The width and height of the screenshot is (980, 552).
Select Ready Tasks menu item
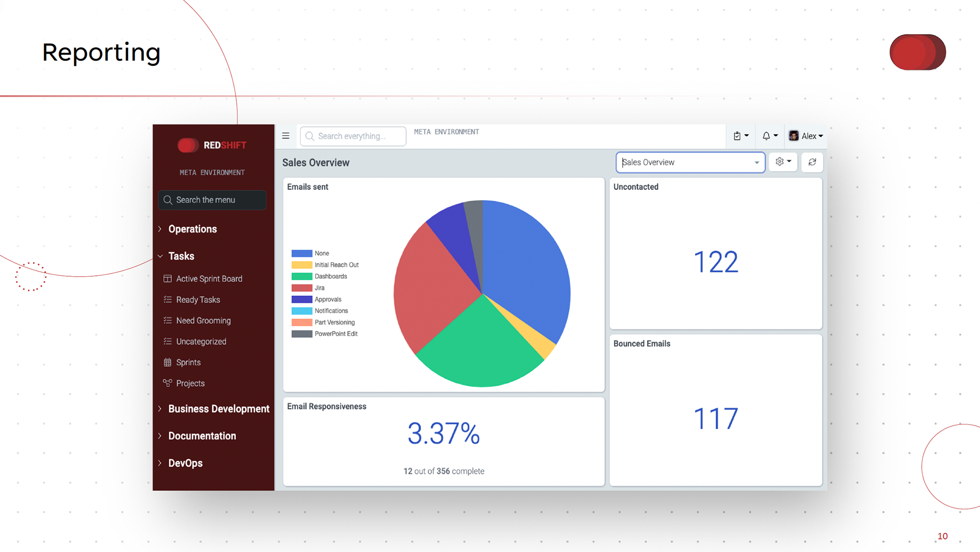click(x=198, y=300)
